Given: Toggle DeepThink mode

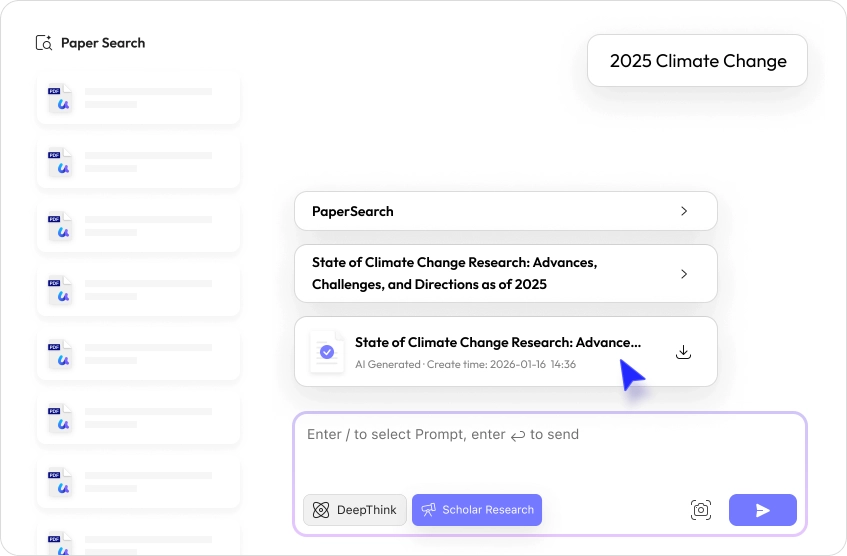Looking at the screenshot, I should pyautogui.click(x=355, y=510).
